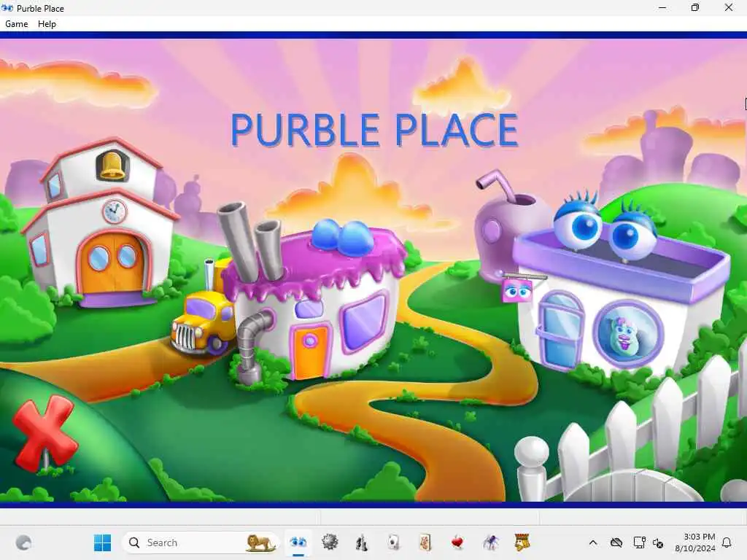Open Mahjong Titans from the taskbar
This screenshot has width=747, height=560.
pyautogui.click(x=425, y=542)
